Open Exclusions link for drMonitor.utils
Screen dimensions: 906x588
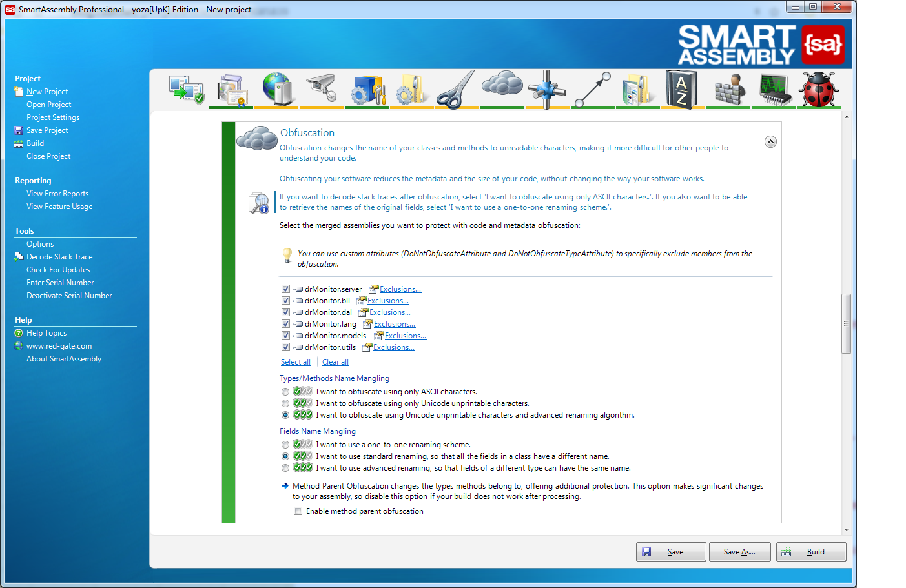[x=394, y=347]
